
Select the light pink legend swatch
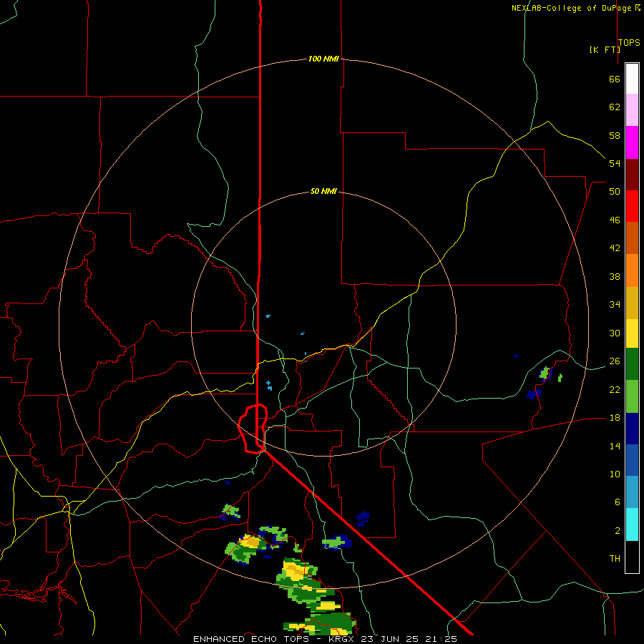[632, 110]
